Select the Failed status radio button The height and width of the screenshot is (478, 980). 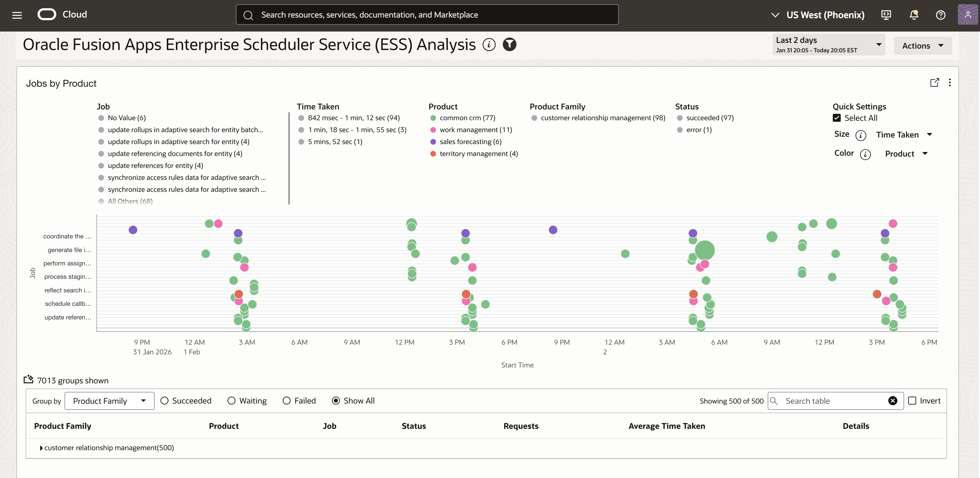[x=286, y=400]
